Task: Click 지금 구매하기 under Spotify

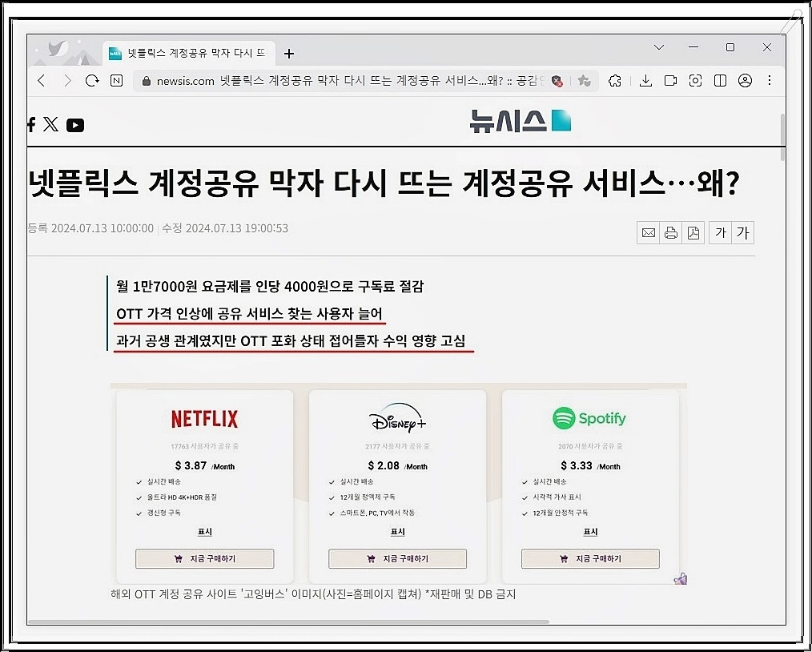Action: coord(590,559)
